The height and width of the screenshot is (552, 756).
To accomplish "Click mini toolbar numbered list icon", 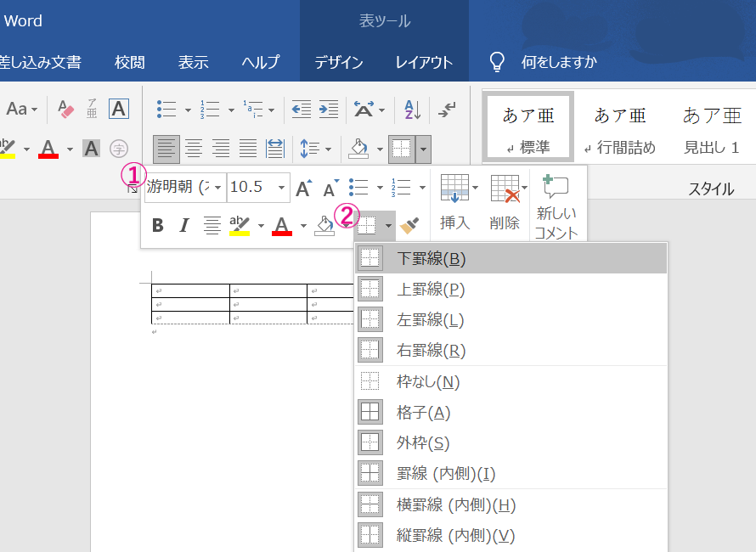I will [x=401, y=187].
